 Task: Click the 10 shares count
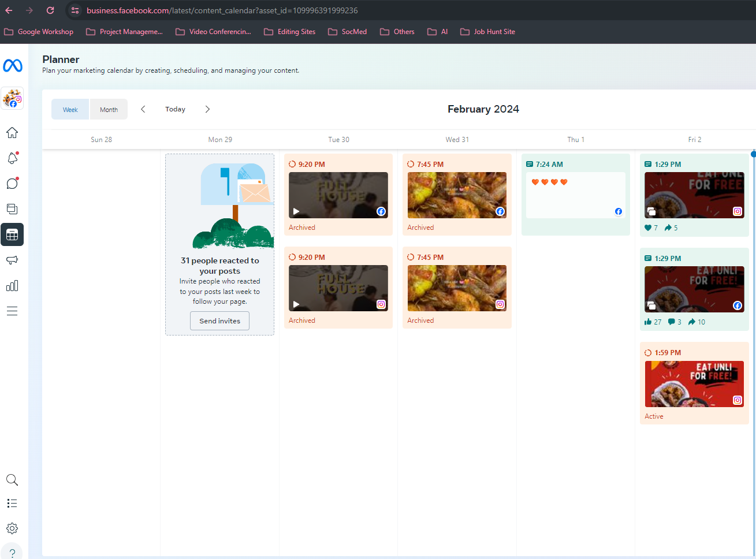697,322
